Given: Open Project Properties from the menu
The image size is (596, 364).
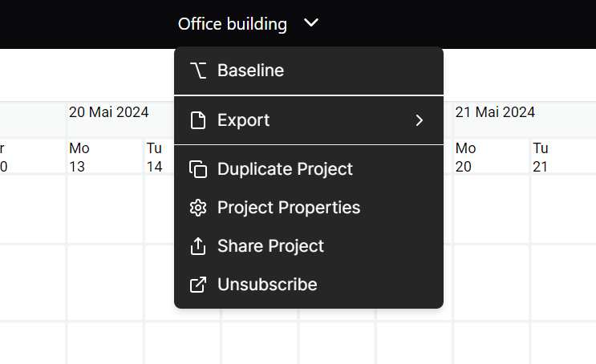Looking at the screenshot, I should point(309,208).
